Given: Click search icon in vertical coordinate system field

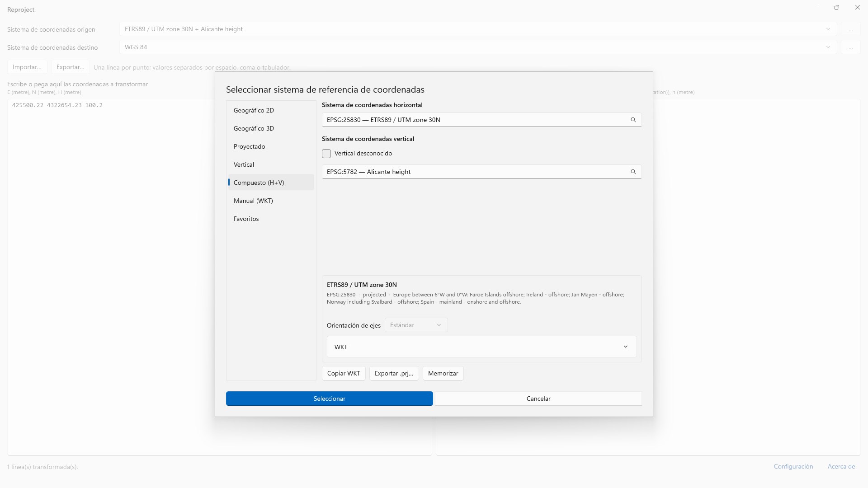Looking at the screenshot, I should (x=633, y=172).
